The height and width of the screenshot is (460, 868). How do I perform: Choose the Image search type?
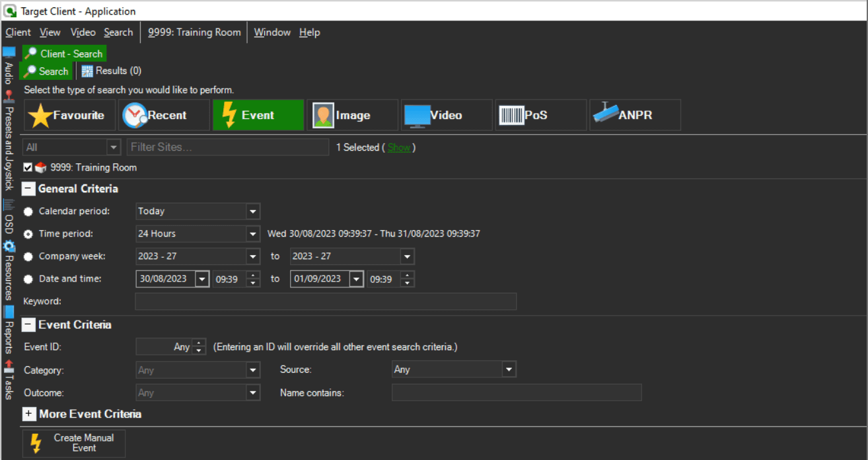pos(352,115)
